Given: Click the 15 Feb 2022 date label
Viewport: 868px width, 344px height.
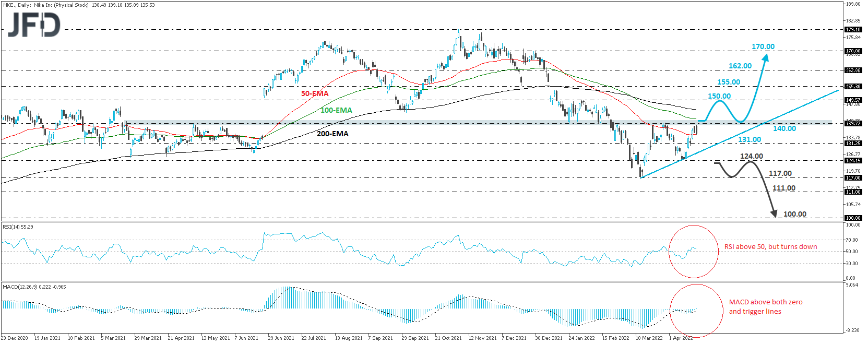Looking at the screenshot, I should [x=616, y=338].
